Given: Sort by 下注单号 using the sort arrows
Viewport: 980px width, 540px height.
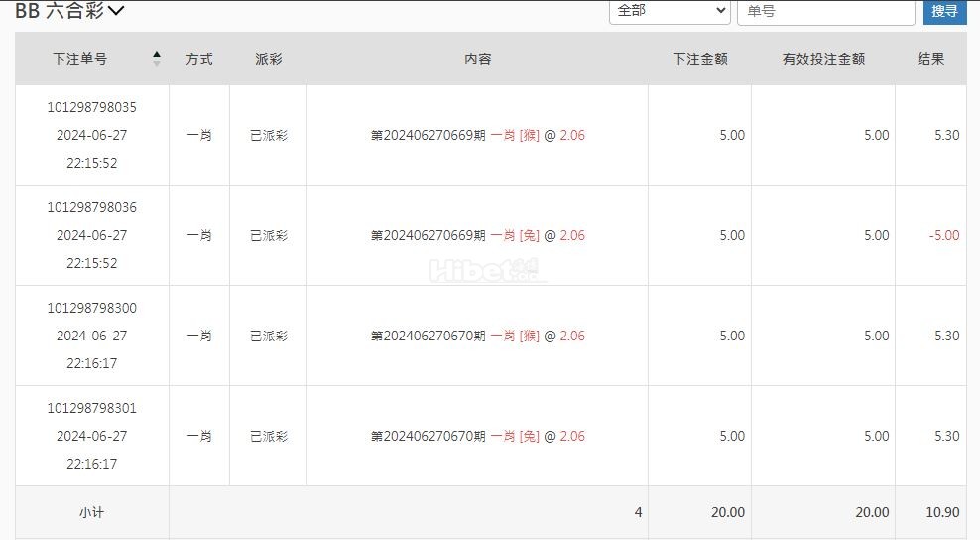Looking at the screenshot, I should tap(157, 59).
